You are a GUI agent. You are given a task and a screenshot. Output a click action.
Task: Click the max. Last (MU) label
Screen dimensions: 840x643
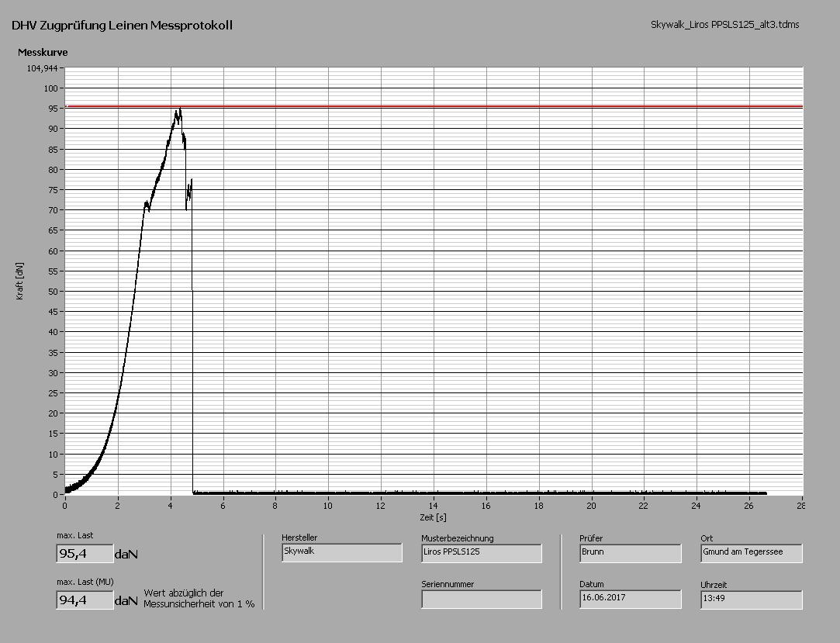(85, 582)
